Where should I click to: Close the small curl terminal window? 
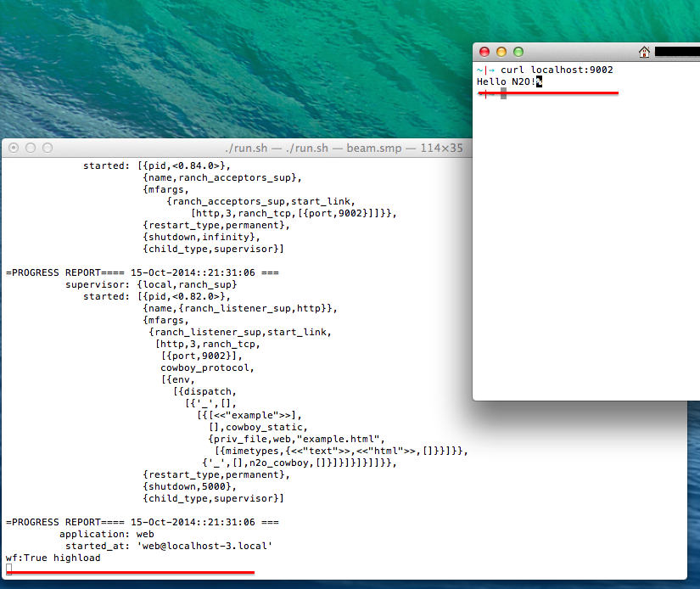click(484, 53)
